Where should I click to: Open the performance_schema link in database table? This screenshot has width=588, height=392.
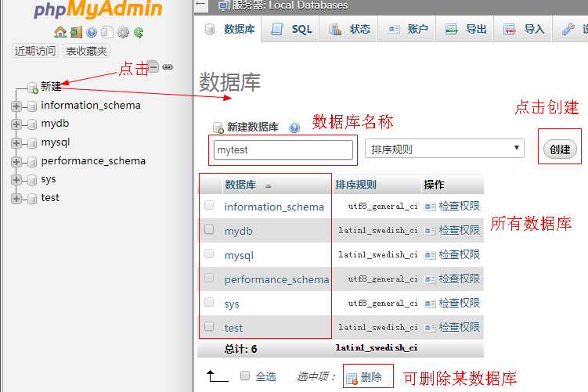coord(276,279)
